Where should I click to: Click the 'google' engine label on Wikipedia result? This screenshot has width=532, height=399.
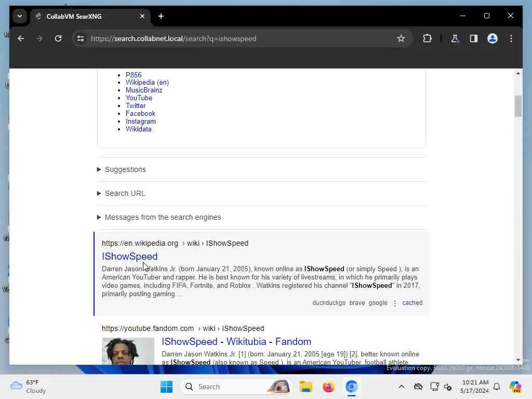[x=378, y=303]
